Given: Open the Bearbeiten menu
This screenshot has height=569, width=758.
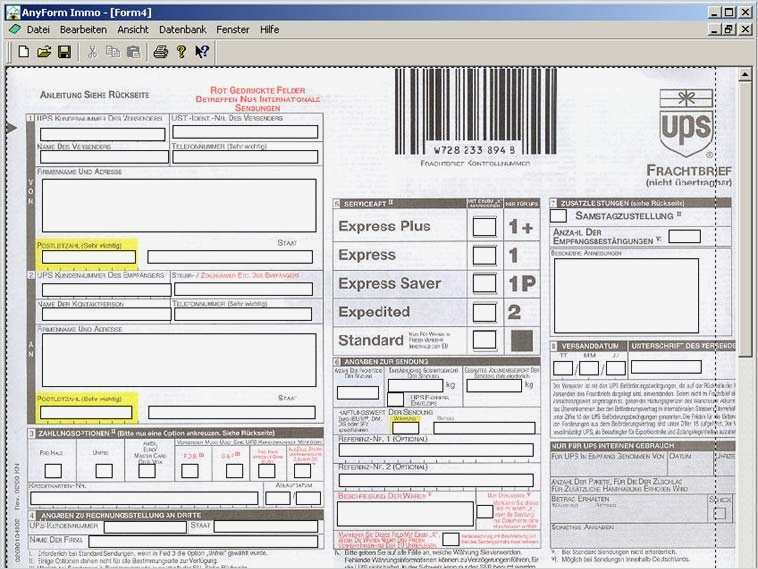Looking at the screenshot, I should coord(83,29).
